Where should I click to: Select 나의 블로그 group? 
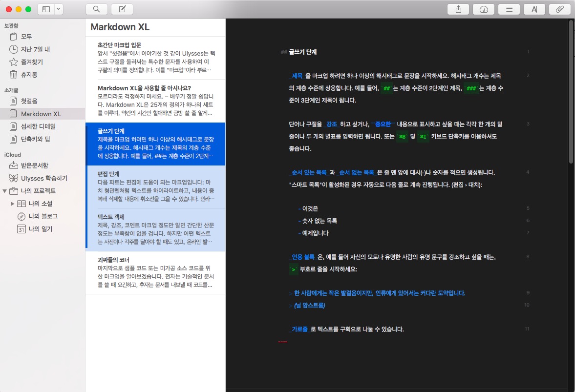43,216
